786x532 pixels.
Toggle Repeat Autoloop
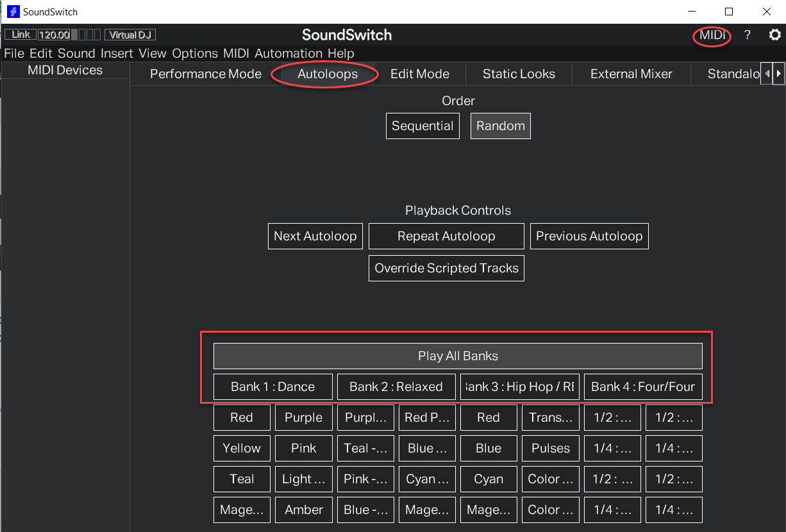[446, 236]
